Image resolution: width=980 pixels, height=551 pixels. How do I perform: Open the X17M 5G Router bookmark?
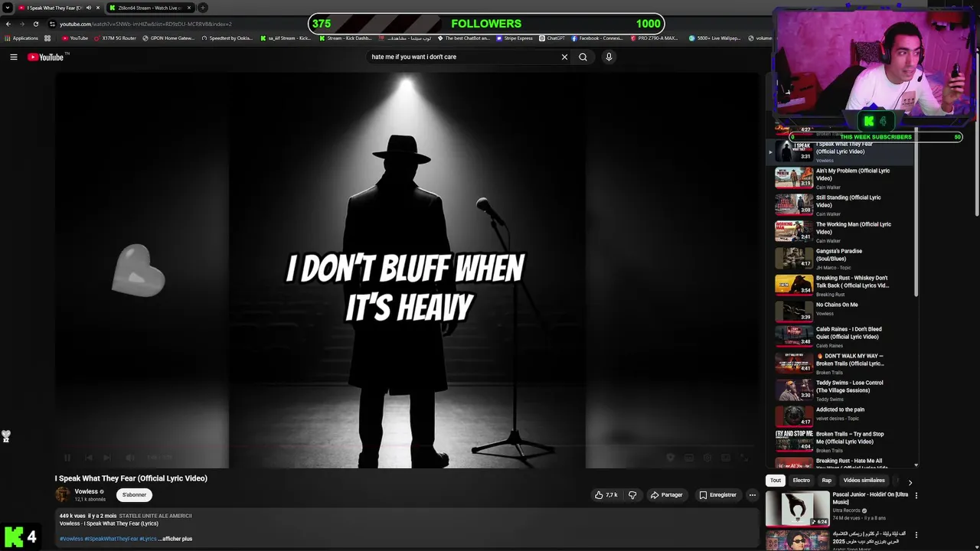click(114, 38)
